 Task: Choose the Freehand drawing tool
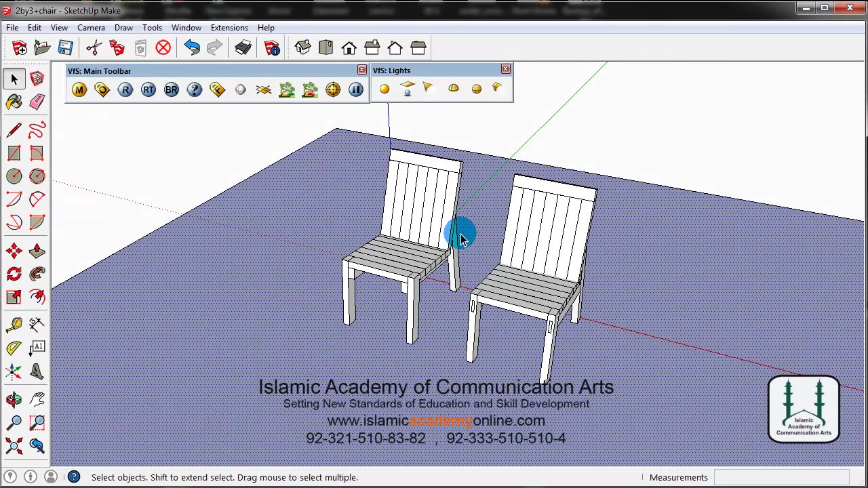coord(37,130)
